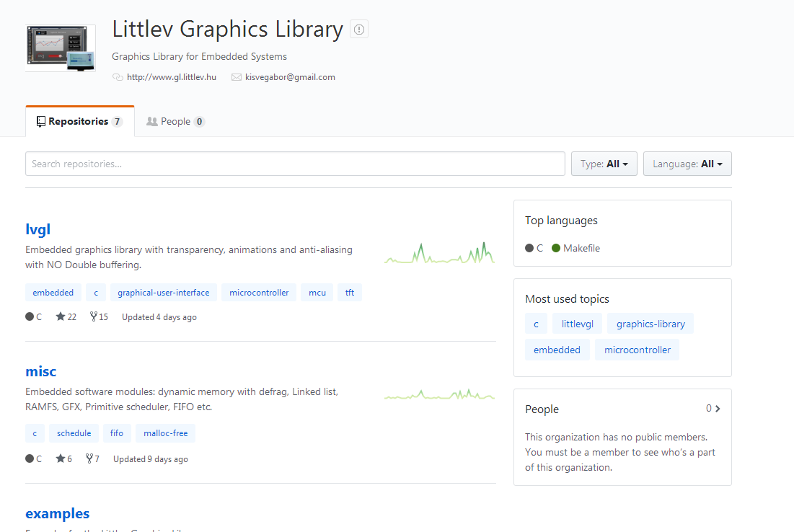Click the lvgl star count 22

point(66,317)
